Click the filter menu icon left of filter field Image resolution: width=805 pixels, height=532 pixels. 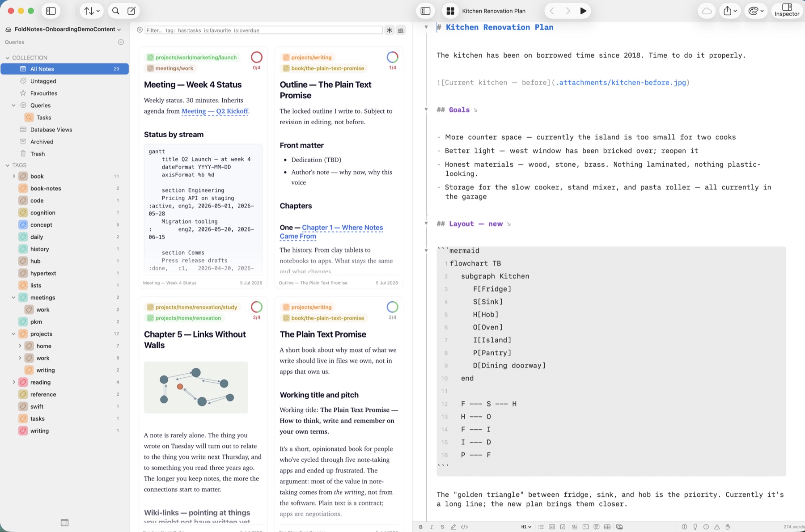[x=140, y=30]
